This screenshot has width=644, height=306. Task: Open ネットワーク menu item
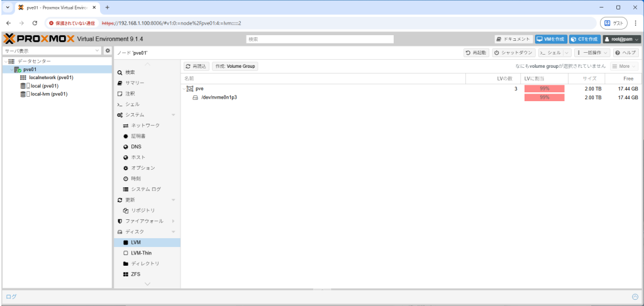(x=147, y=126)
